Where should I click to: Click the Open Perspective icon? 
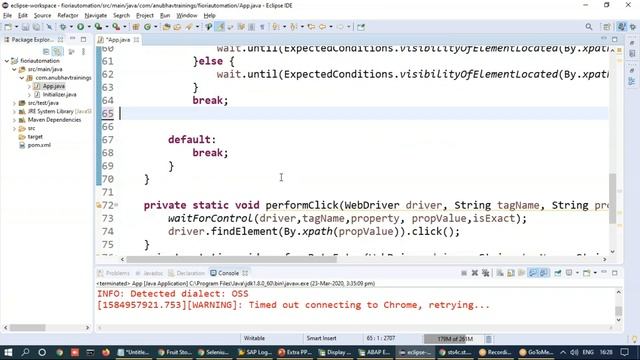[x=607, y=27]
